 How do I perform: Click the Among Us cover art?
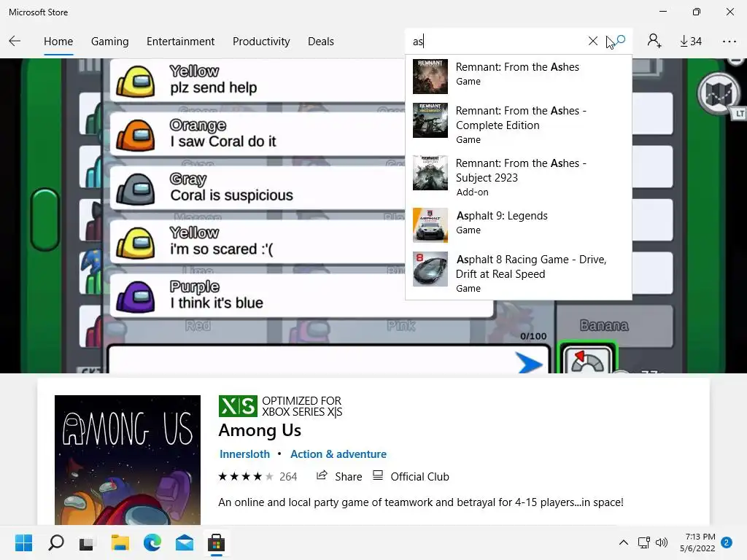coord(128,460)
